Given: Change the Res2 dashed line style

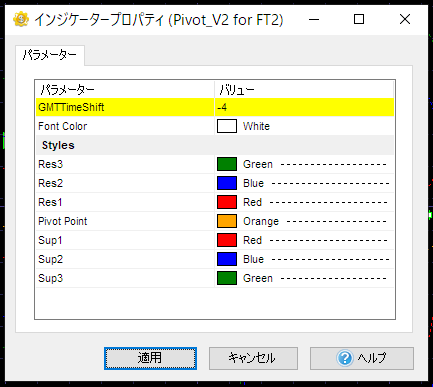Looking at the screenshot, I should (x=330, y=183).
